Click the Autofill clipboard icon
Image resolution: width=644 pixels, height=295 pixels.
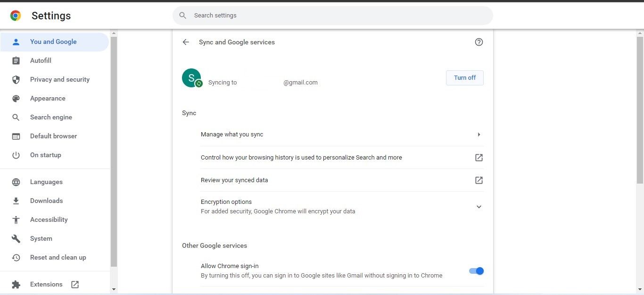(16, 61)
